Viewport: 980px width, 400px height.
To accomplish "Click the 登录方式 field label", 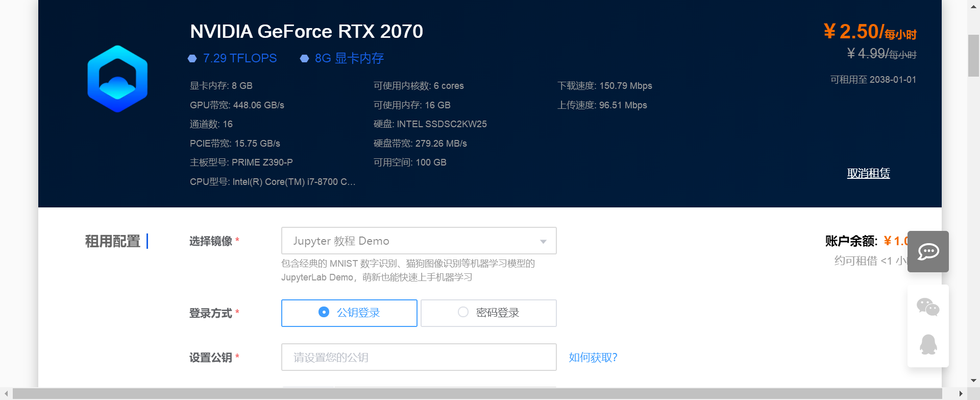I will coord(210,313).
